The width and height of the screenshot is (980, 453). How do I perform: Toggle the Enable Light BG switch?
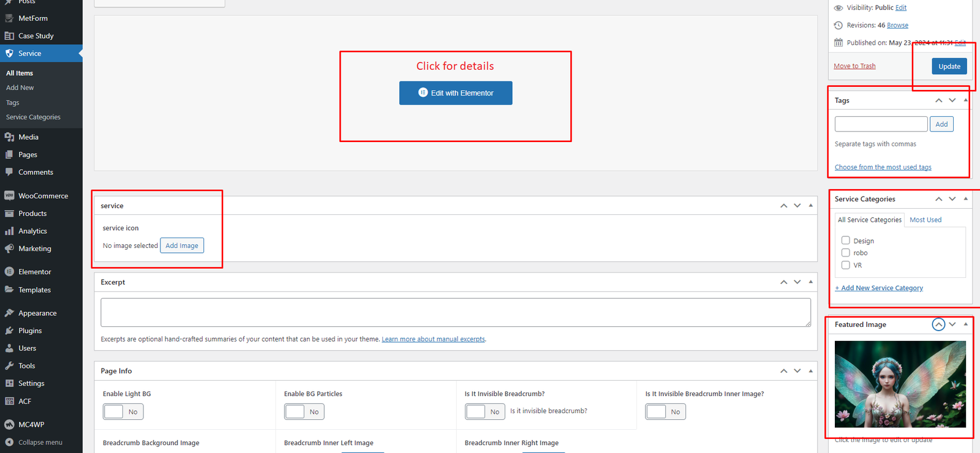click(123, 412)
